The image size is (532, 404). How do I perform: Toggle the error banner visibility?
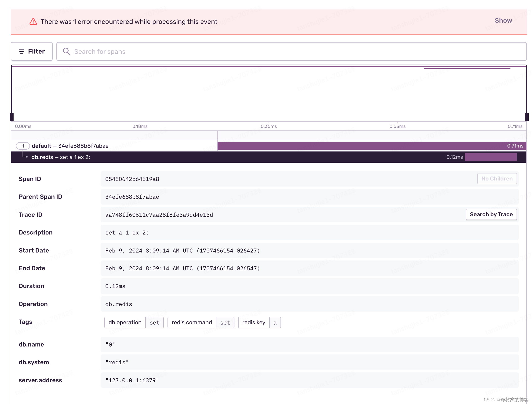click(x=503, y=20)
